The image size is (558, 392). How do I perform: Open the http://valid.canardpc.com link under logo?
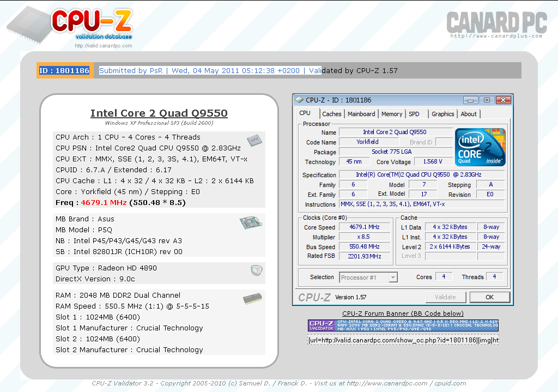pyautogui.click(x=103, y=46)
